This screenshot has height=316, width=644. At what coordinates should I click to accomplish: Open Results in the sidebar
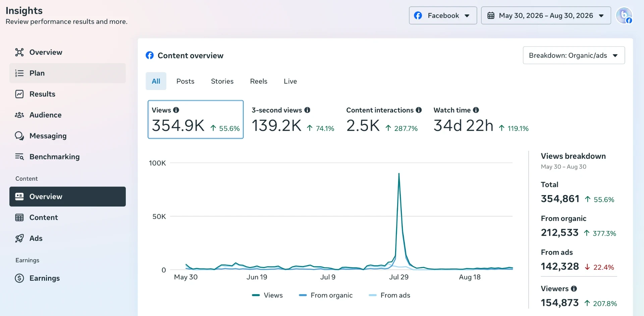pyautogui.click(x=67, y=94)
